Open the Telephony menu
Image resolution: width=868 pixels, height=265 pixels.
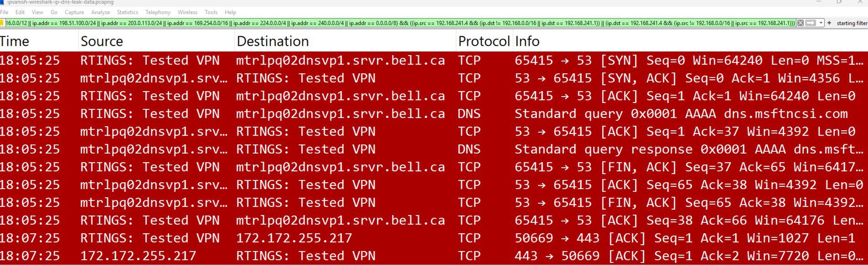(158, 12)
